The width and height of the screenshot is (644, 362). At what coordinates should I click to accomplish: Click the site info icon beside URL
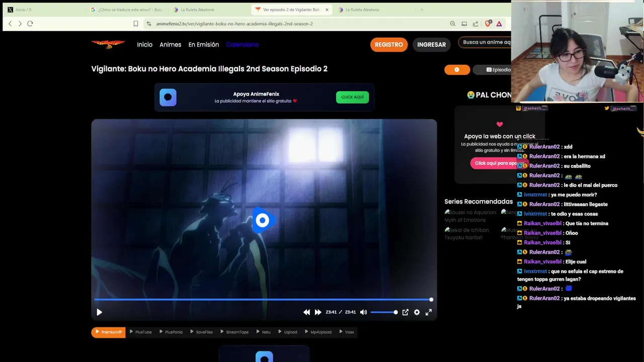[x=149, y=24]
